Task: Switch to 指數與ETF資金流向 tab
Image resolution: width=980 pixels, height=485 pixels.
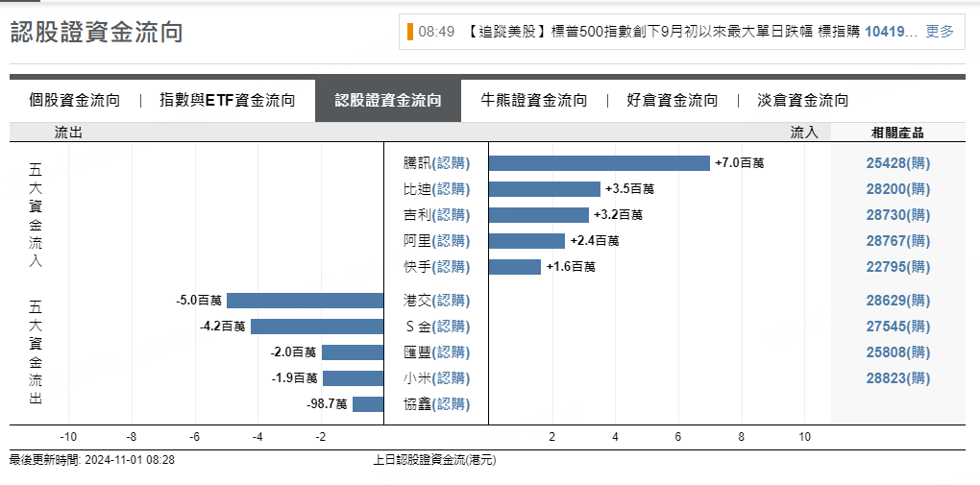Action: click(227, 100)
